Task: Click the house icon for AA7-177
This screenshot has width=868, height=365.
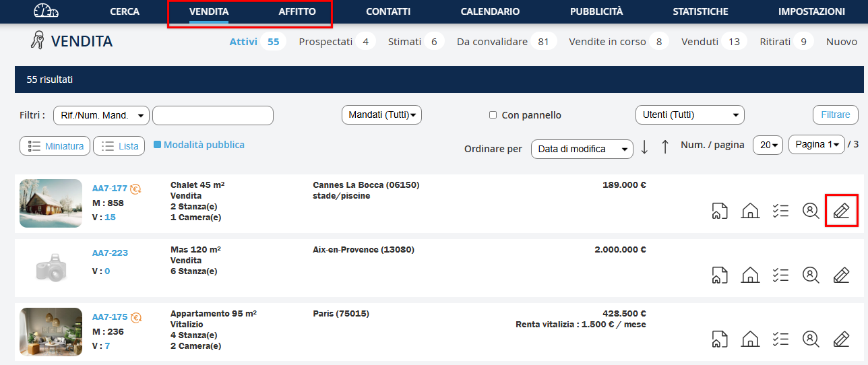Action: 749,211
